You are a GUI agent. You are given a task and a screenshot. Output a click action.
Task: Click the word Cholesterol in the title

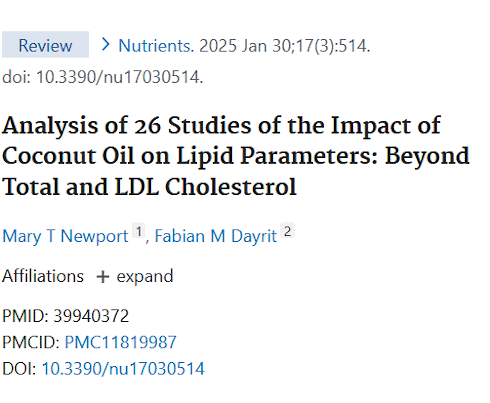pyautogui.click(x=230, y=187)
